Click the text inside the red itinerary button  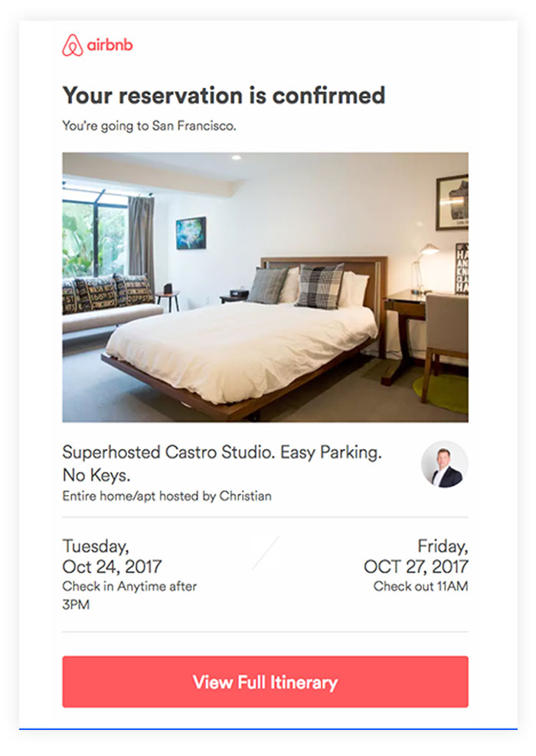click(264, 682)
